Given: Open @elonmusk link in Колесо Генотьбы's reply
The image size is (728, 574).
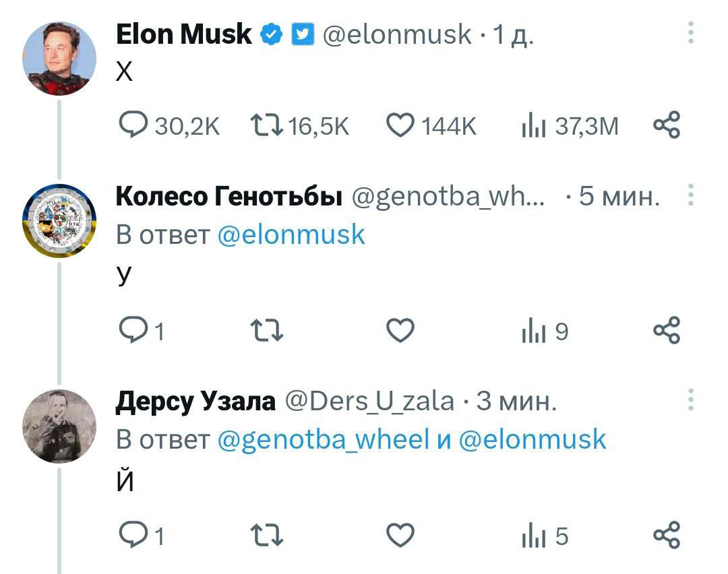Looking at the screenshot, I should [x=291, y=234].
